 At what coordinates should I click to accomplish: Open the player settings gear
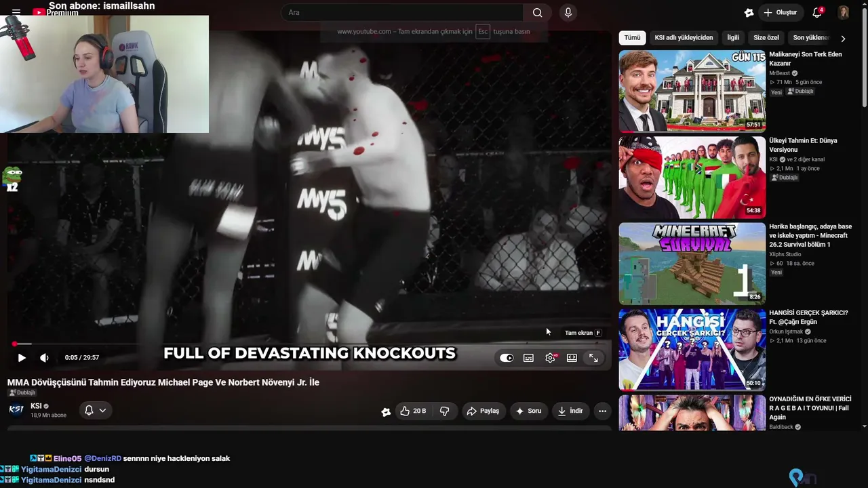point(550,358)
